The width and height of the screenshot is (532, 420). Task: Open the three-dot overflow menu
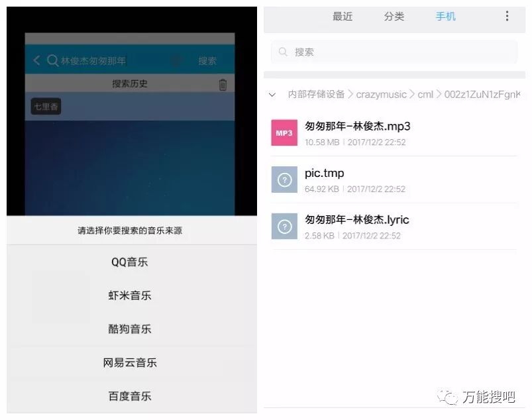click(x=507, y=16)
